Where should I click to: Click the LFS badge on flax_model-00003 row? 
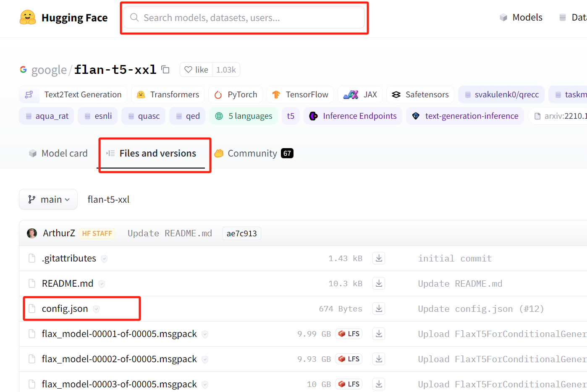coord(349,384)
